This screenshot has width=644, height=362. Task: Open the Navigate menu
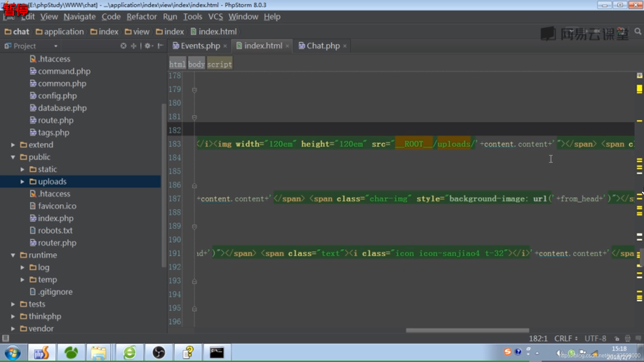pyautogui.click(x=80, y=17)
